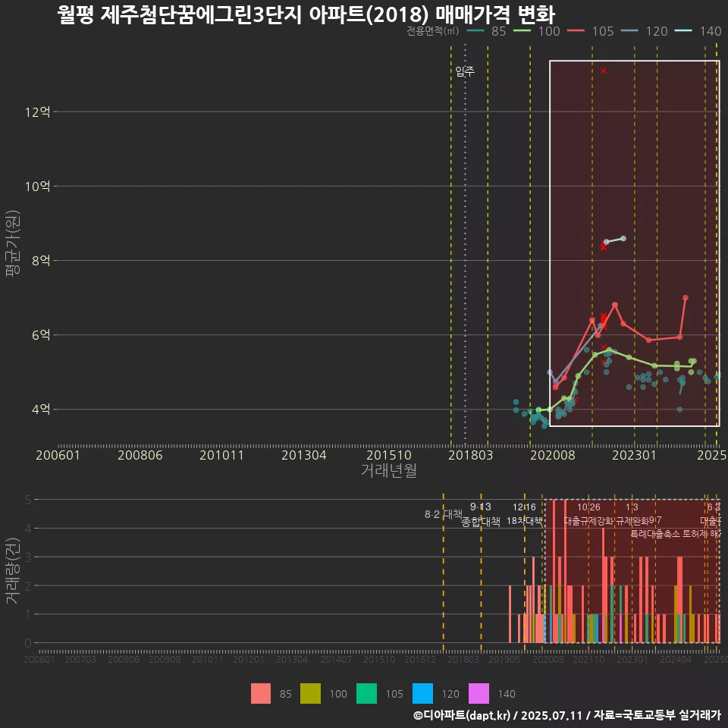
Task: Select the 100 line legend entry at top
Action: (x=537, y=31)
